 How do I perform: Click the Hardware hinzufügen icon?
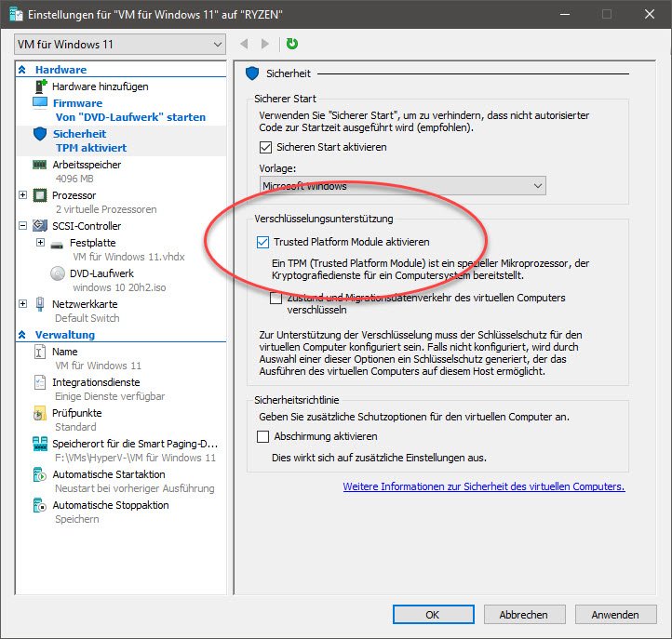[40, 87]
